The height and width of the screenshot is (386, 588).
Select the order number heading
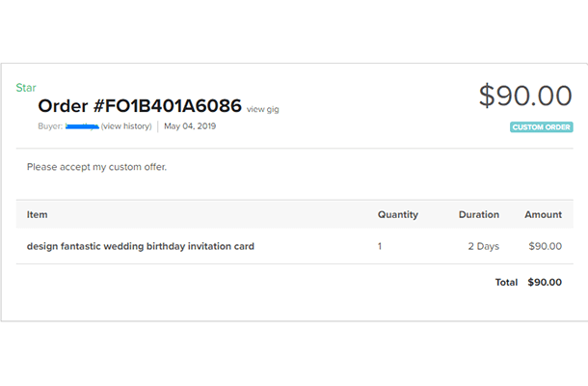click(x=140, y=106)
